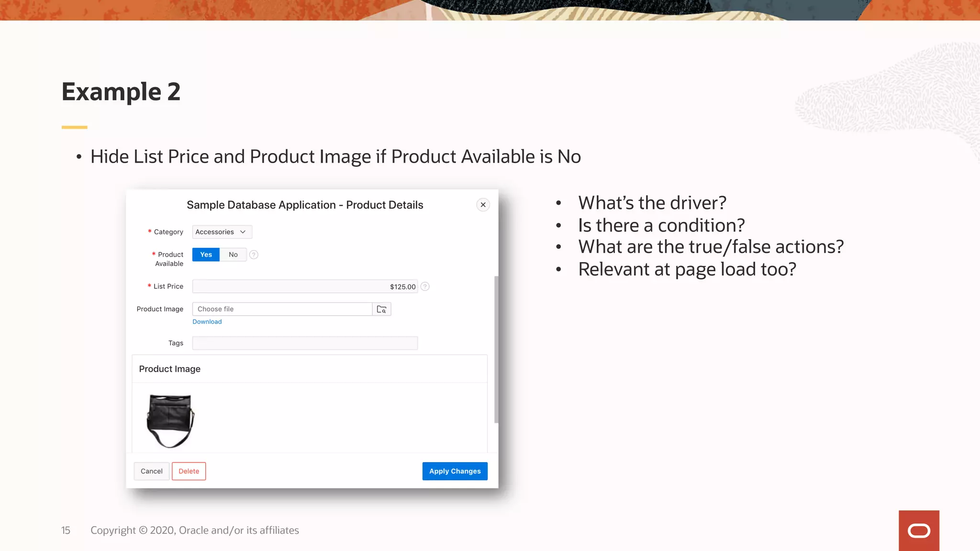Click the slide number 15
Image resolution: width=980 pixels, height=551 pixels.
(x=66, y=530)
